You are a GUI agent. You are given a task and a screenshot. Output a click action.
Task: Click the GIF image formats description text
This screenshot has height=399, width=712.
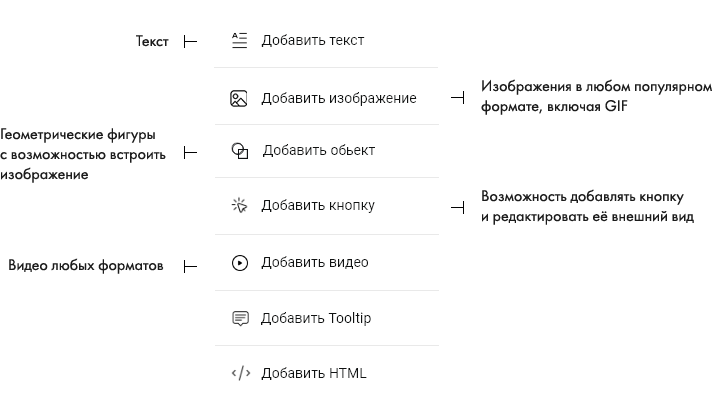[596, 96]
